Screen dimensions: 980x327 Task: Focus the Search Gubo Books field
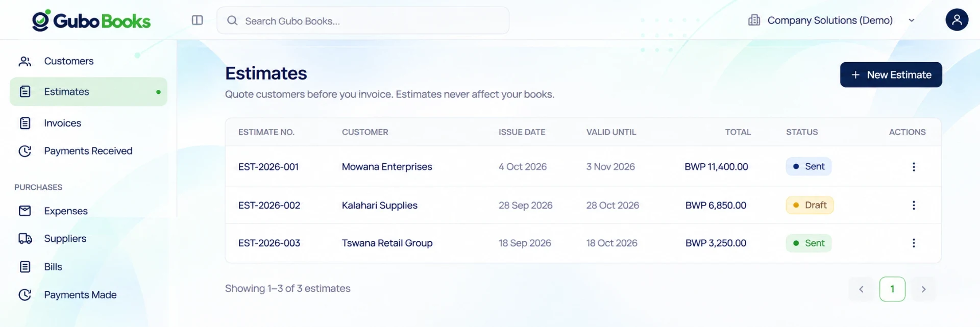363,20
